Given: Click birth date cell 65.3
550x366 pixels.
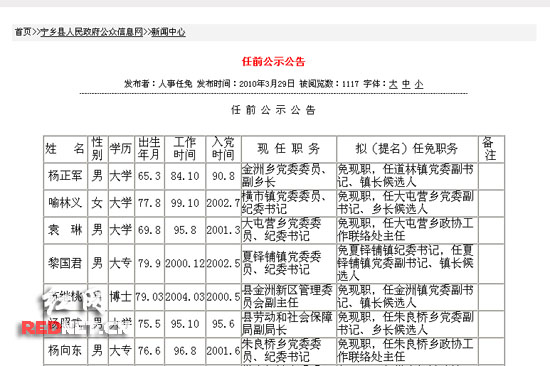Looking at the screenshot, I should (149, 176).
